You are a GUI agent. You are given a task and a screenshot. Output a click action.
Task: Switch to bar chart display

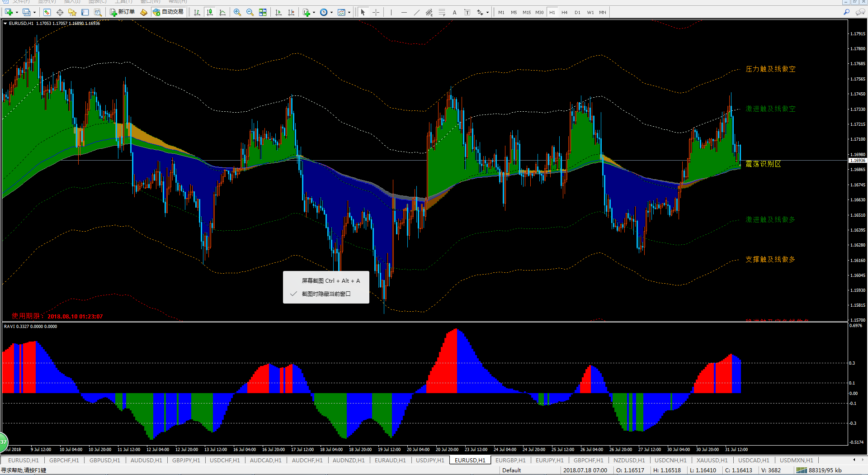(x=197, y=12)
